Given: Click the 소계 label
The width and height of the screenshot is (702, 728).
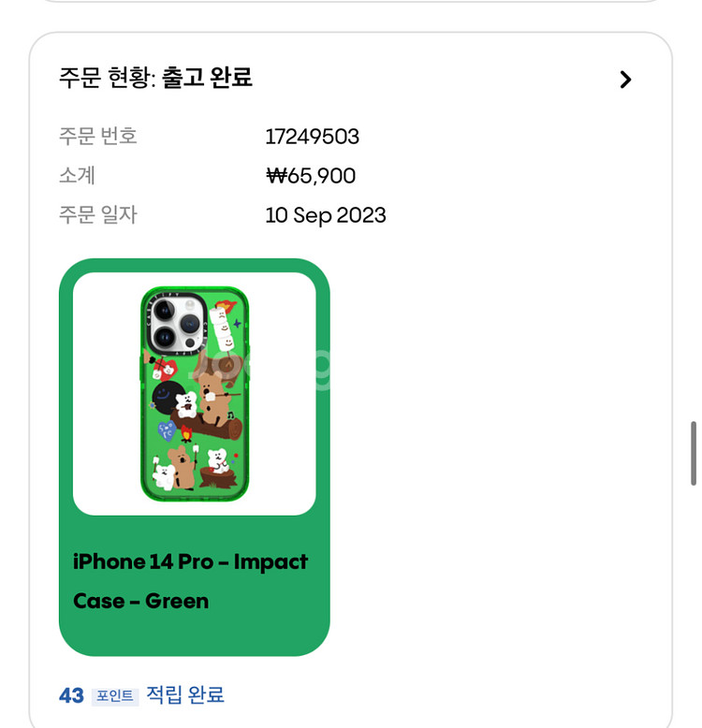Looking at the screenshot, I should coord(77,176).
